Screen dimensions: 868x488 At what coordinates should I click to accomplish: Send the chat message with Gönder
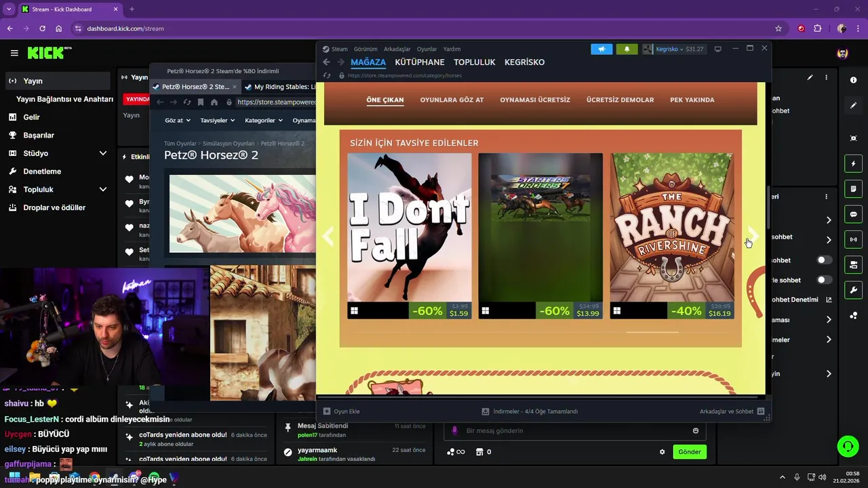[x=690, y=452]
